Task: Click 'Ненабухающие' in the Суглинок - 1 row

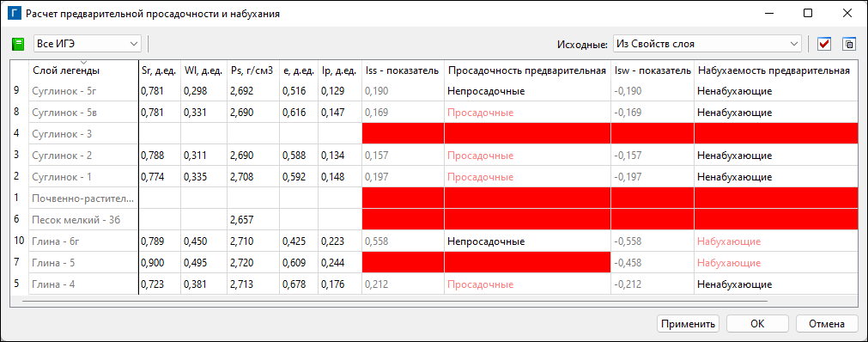Action: pyautogui.click(x=735, y=177)
